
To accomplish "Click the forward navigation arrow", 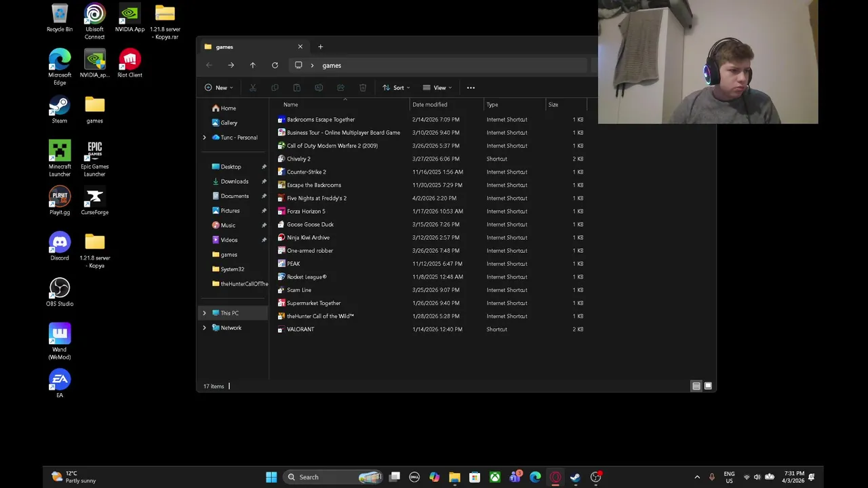I will (231, 65).
